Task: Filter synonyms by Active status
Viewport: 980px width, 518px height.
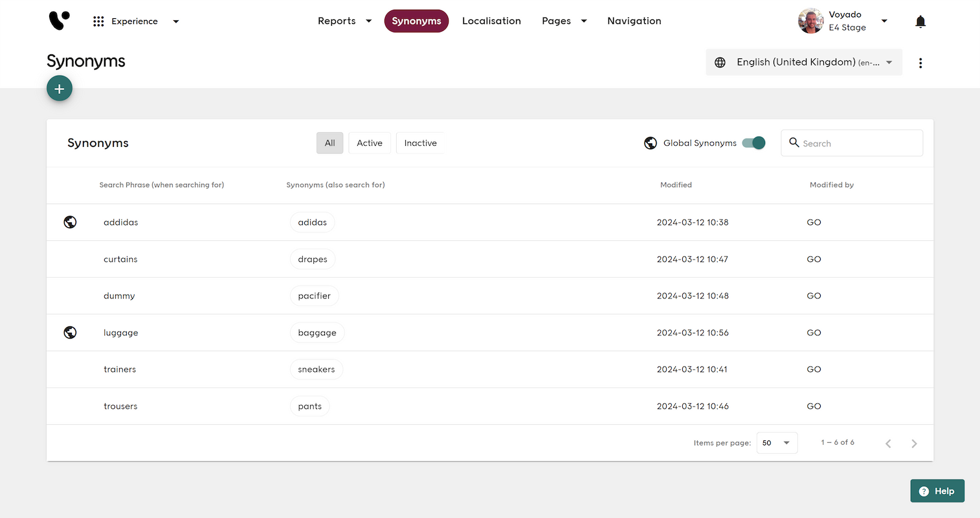Action: click(369, 143)
